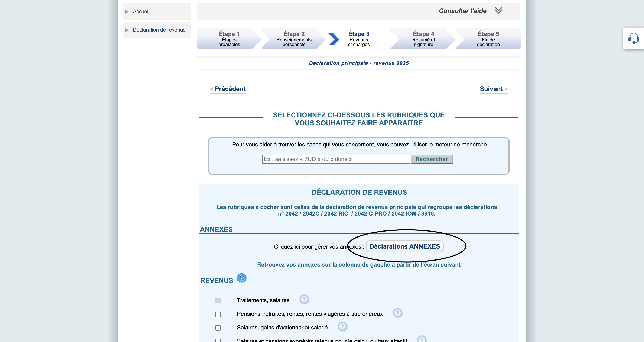Open the Déclarations ANNEXES button
The width and height of the screenshot is (644, 342).
(x=404, y=246)
